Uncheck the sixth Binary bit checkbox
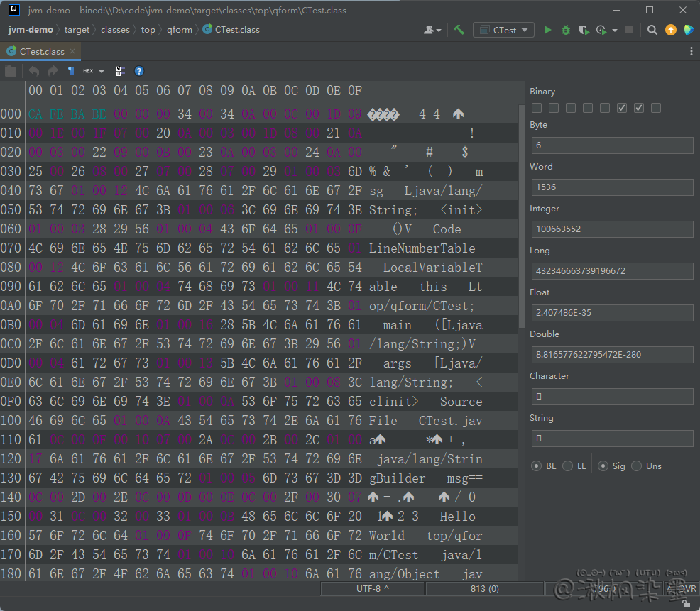 [x=622, y=108]
